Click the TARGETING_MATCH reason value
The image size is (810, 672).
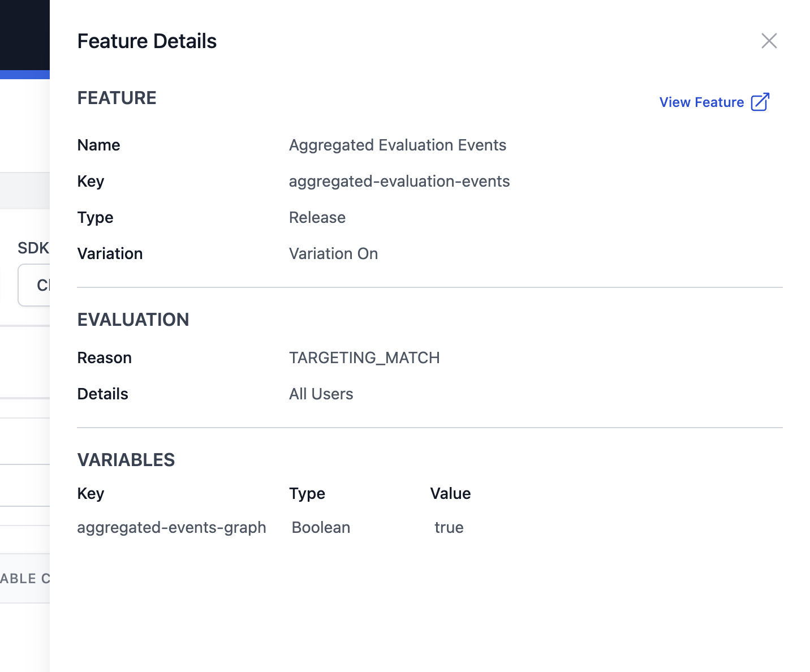point(364,358)
